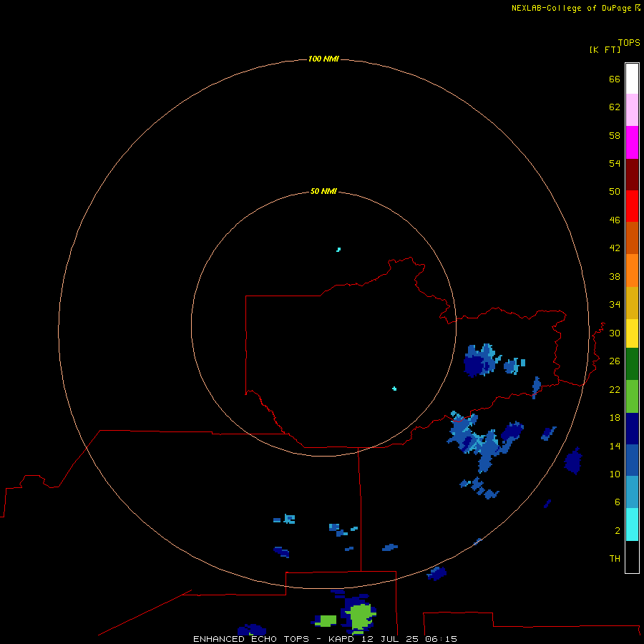This screenshot has width=644, height=644.
Task: Select the dark red swatch between 54 and 50
Action: click(x=632, y=174)
